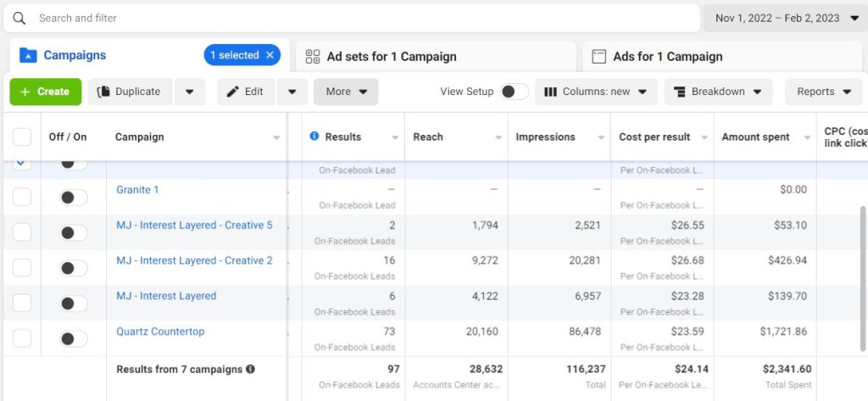
Task: Expand the Duplicate dropdown arrow
Action: point(190,92)
